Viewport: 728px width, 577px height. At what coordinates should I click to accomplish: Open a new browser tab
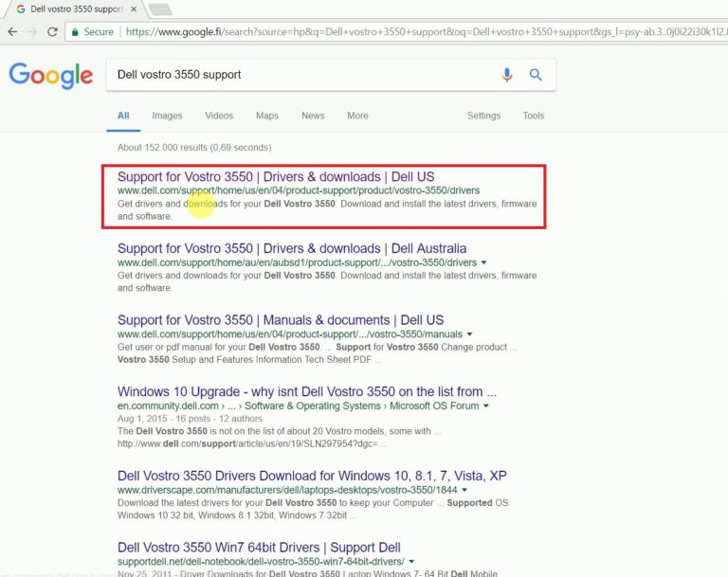[159, 9]
